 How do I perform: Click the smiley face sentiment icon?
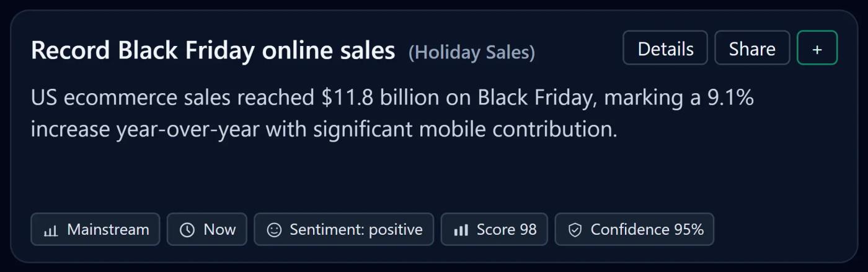click(274, 230)
